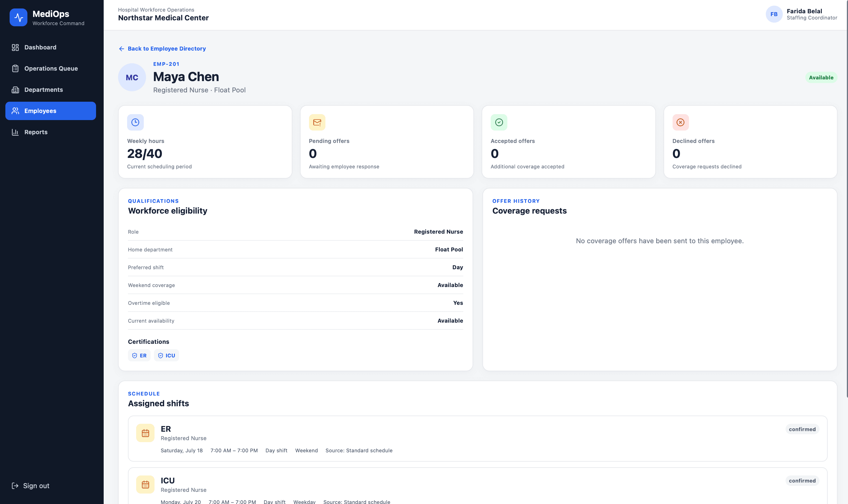The height and width of the screenshot is (504, 848).
Task: Click the Registered Nurse role value
Action: (x=438, y=232)
